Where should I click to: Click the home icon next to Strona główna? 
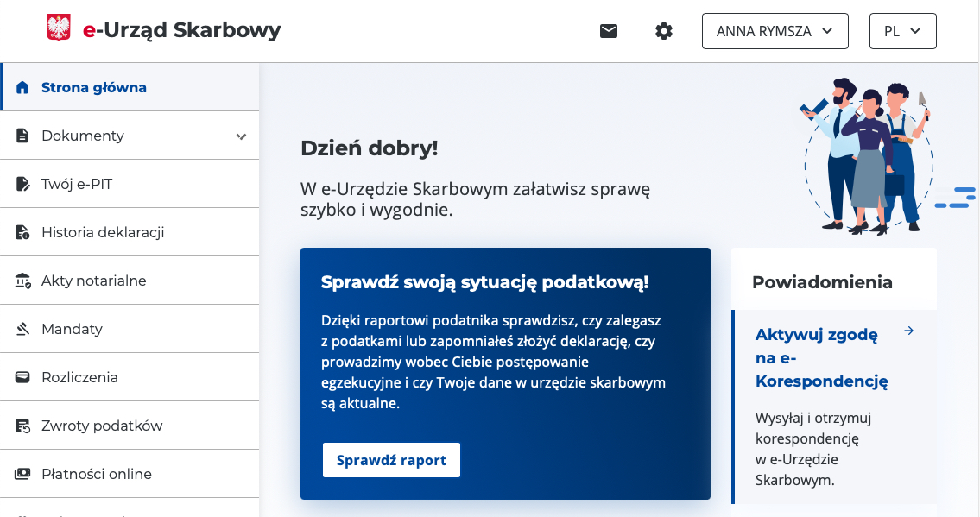click(x=22, y=87)
